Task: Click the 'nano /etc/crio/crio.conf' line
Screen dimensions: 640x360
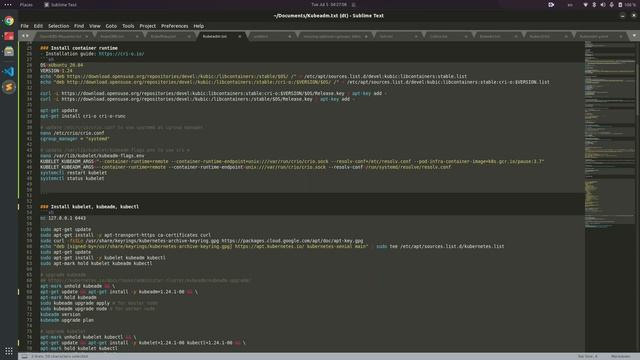Action: tap(72, 133)
